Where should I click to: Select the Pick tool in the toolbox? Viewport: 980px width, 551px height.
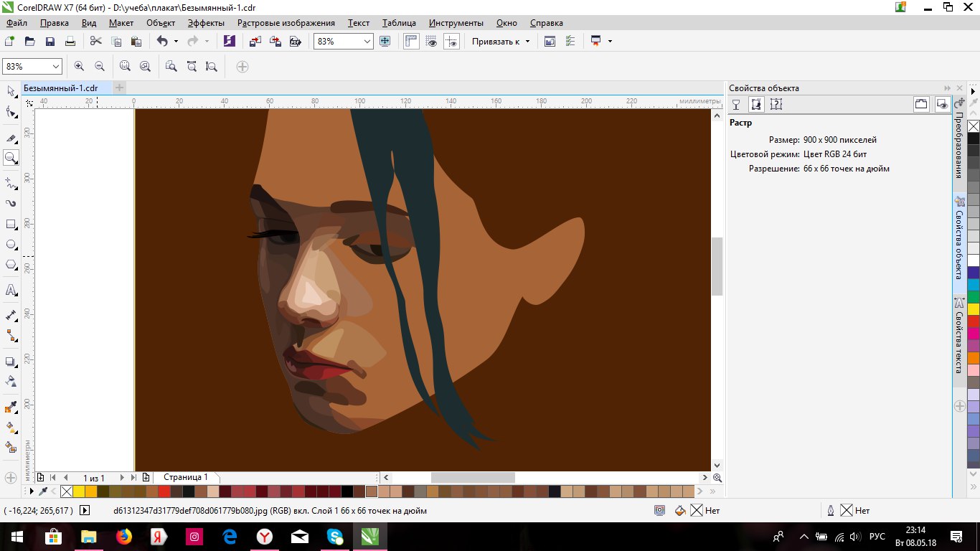point(11,91)
